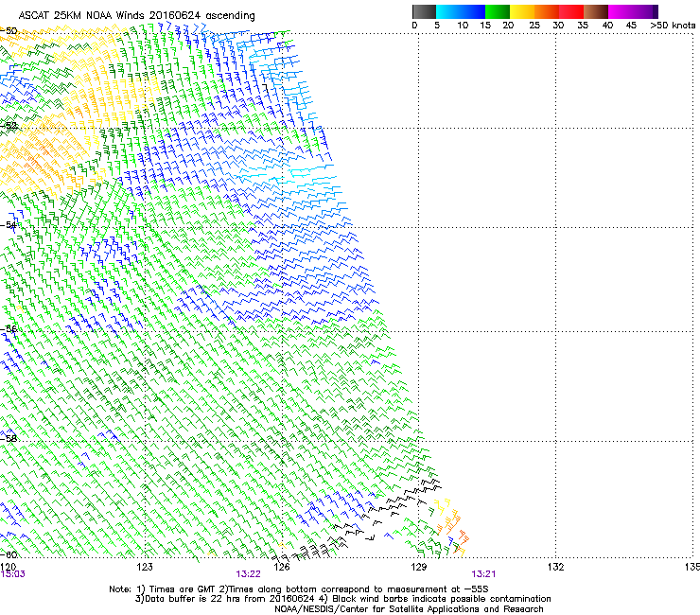Click the gray 0-5 knots color swatch
This screenshot has width=700, height=615.
425,11
